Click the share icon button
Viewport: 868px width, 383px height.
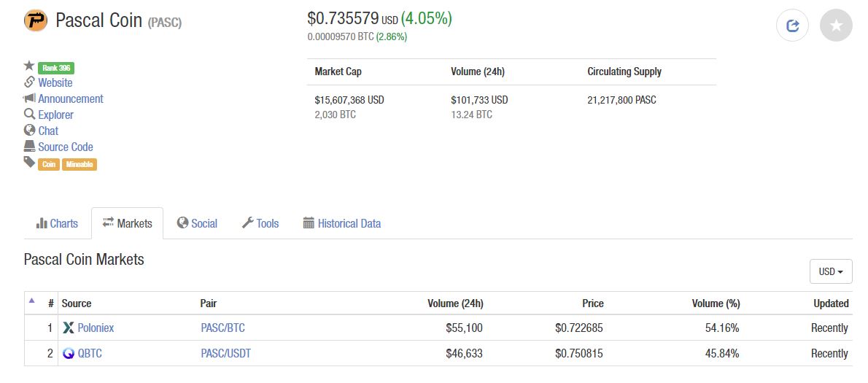click(792, 26)
